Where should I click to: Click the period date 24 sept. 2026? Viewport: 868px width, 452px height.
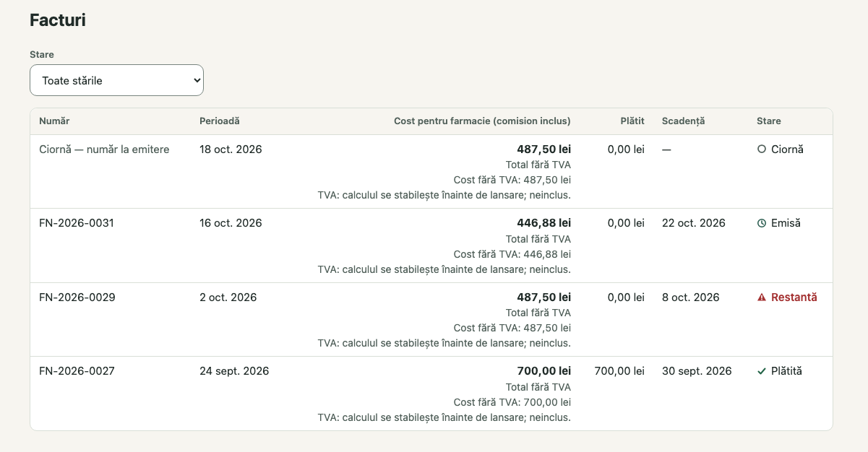coord(234,371)
